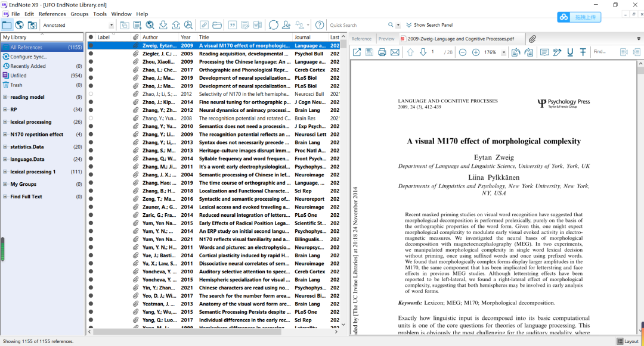Open the EndNote help question mark icon
This screenshot has height=346, width=644.
[320, 25]
